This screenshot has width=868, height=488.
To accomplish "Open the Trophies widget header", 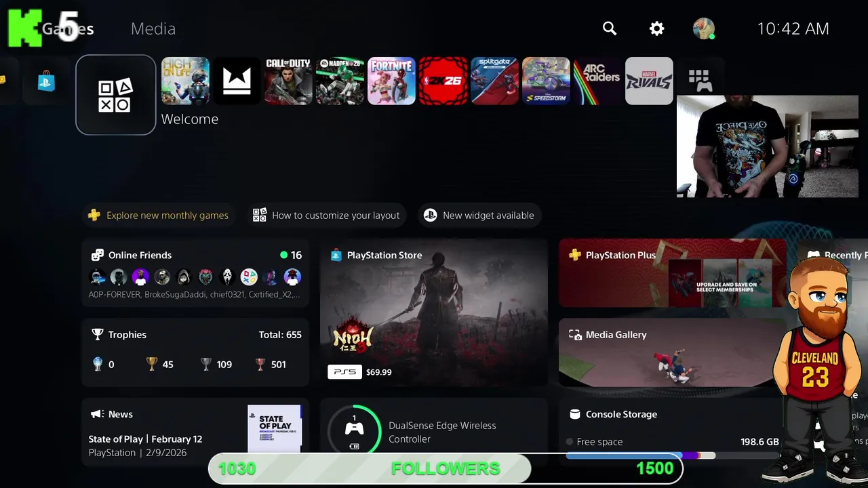I will click(119, 335).
